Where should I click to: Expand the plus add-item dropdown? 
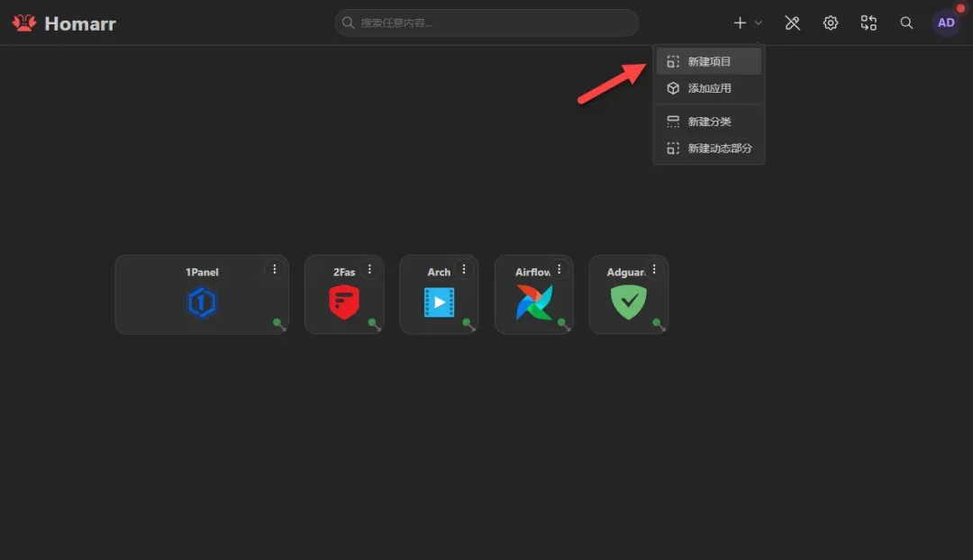[x=747, y=23]
